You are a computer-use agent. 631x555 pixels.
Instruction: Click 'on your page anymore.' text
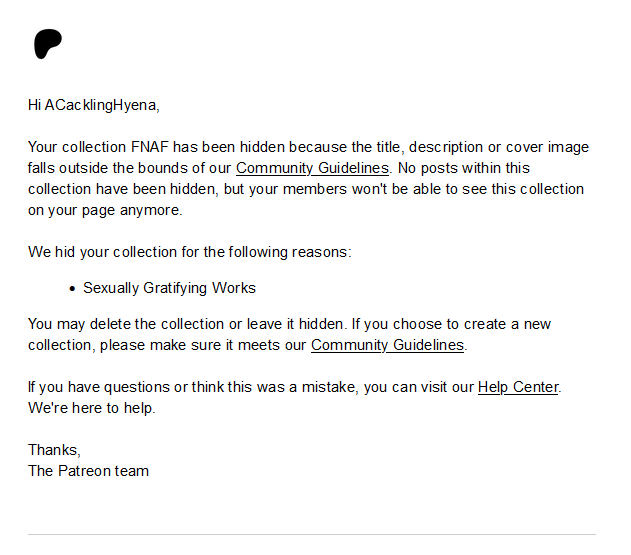tap(105, 210)
